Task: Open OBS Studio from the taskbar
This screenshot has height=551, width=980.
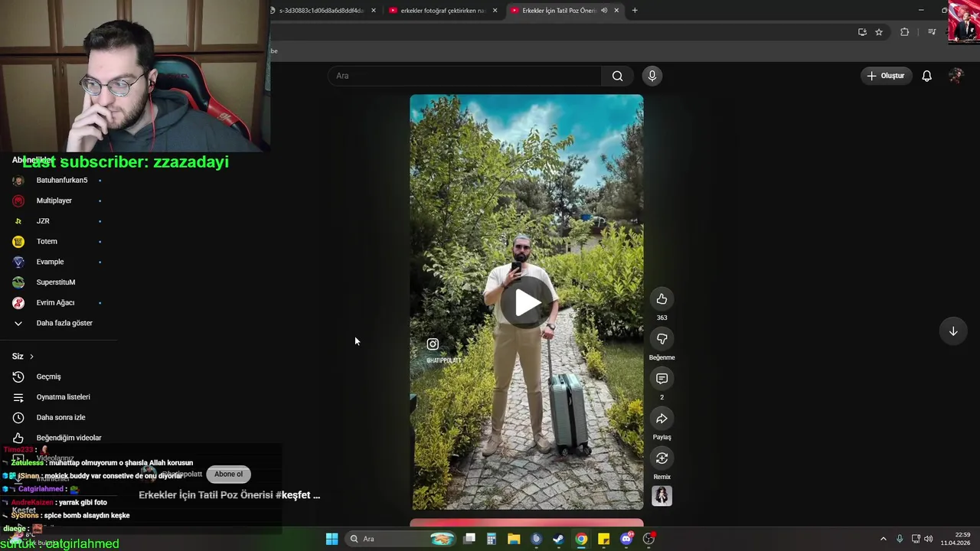Action: 648,539
